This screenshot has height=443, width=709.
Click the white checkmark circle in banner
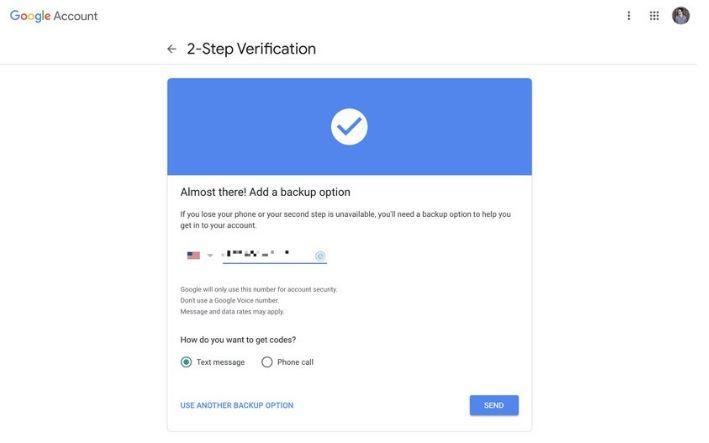[349, 127]
